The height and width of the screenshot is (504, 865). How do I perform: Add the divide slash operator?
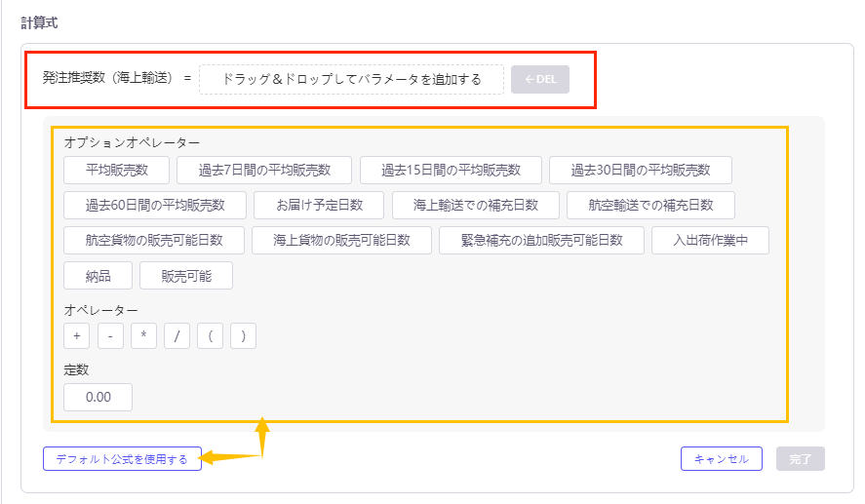[x=177, y=335]
